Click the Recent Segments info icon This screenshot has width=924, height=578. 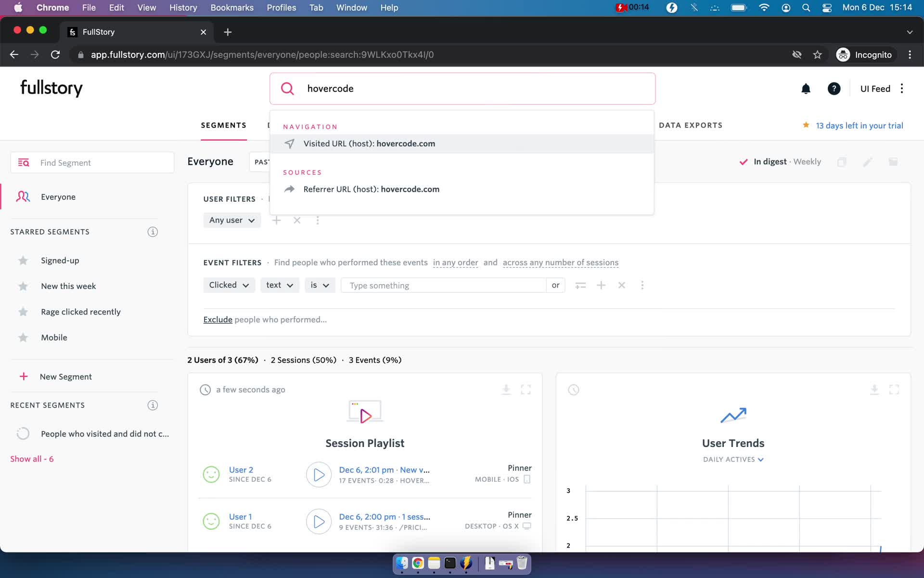point(153,405)
